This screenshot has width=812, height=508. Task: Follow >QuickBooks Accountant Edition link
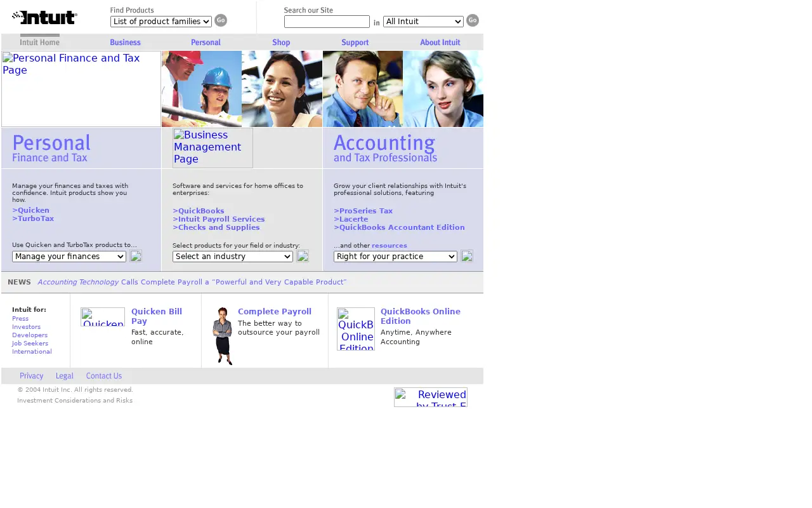[x=399, y=227]
